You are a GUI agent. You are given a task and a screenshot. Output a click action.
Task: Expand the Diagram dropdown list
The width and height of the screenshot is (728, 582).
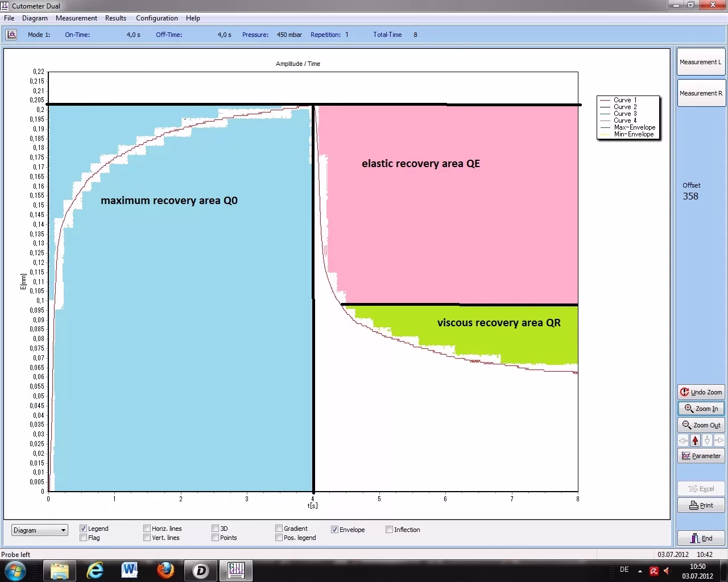(x=63, y=530)
